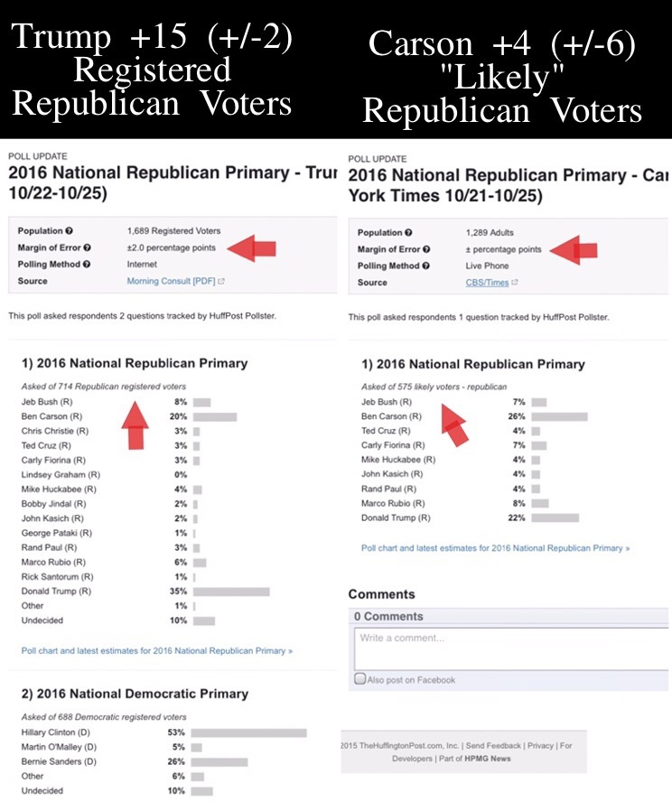This screenshot has width=672, height=811.
Task: Click external link icon beside CBS/Times
Action: 514,283
